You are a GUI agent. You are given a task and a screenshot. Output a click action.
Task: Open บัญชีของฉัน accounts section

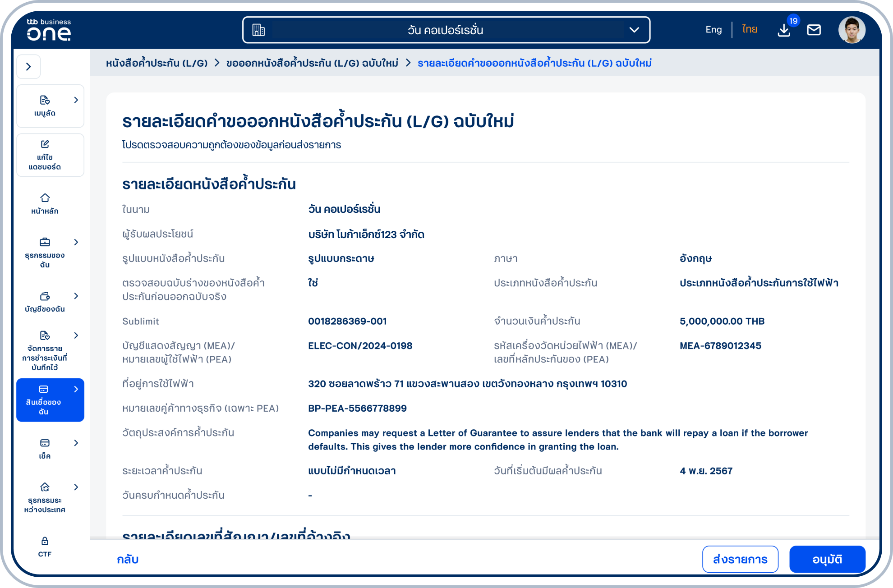coord(44,296)
